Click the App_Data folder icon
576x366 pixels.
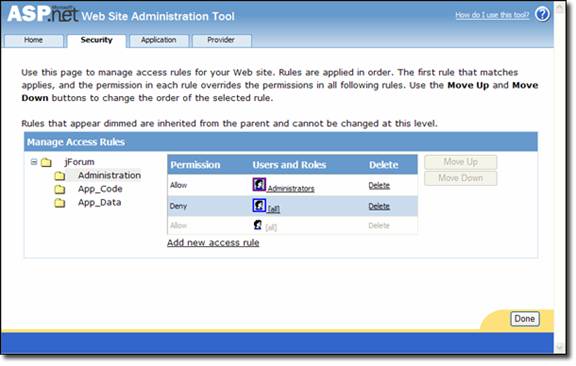60,203
